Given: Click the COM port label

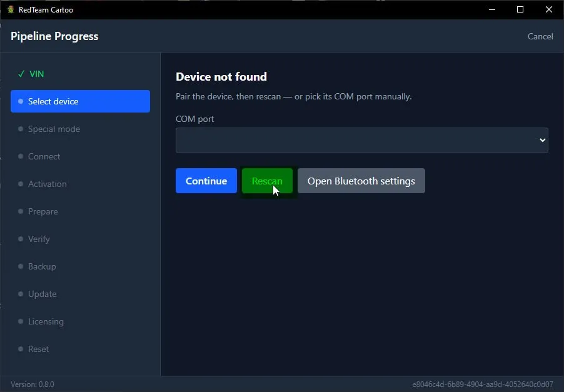Looking at the screenshot, I should (194, 119).
